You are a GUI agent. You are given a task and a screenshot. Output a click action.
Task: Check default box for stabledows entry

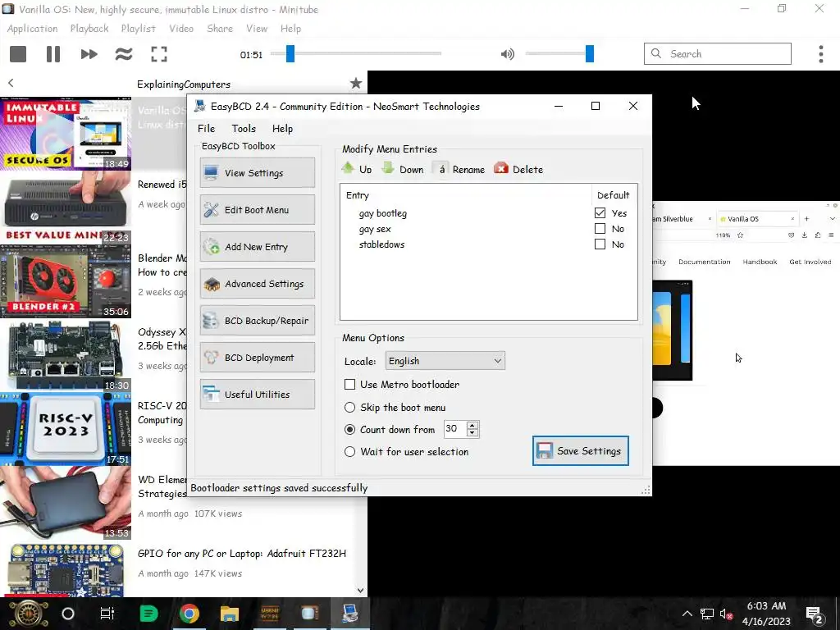coord(600,244)
